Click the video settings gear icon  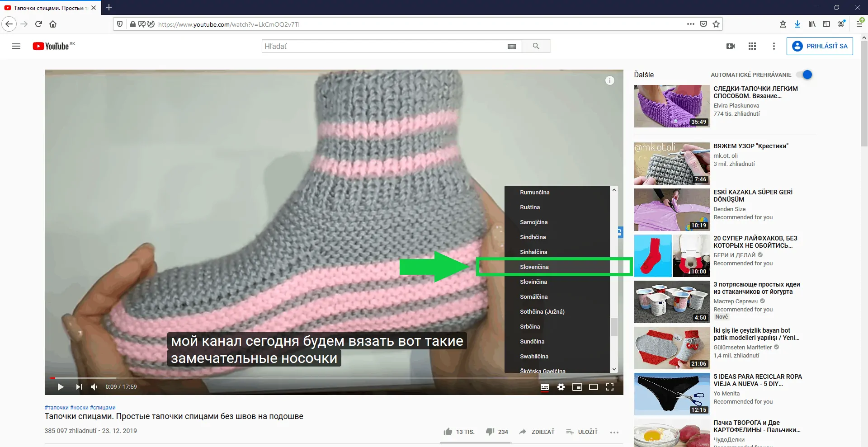pyautogui.click(x=561, y=387)
